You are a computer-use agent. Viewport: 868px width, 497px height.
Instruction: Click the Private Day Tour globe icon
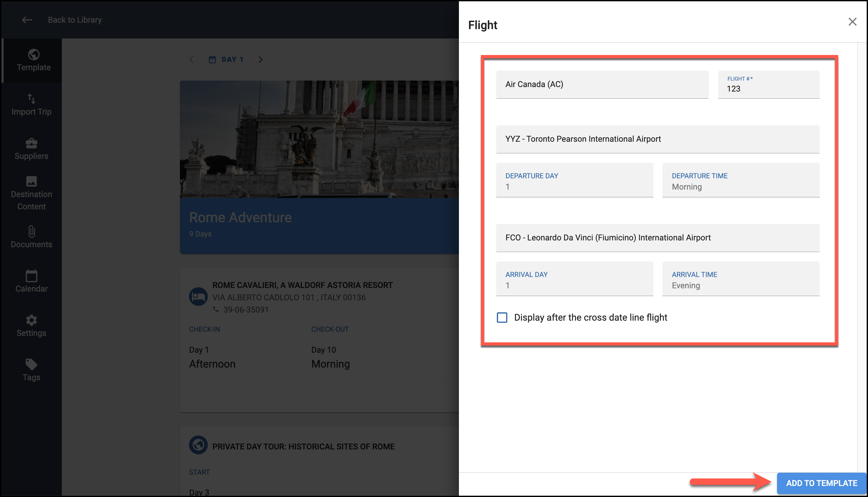pos(198,445)
